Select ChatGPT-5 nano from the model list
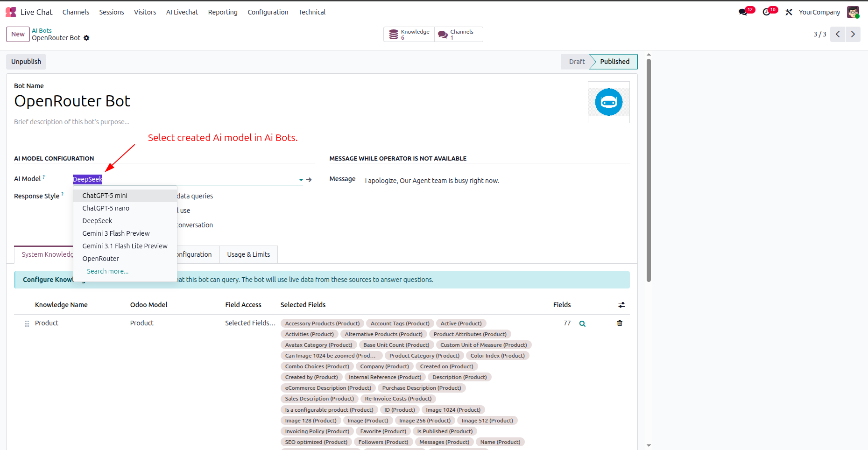The width and height of the screenshot is (868, 450). 125,208
